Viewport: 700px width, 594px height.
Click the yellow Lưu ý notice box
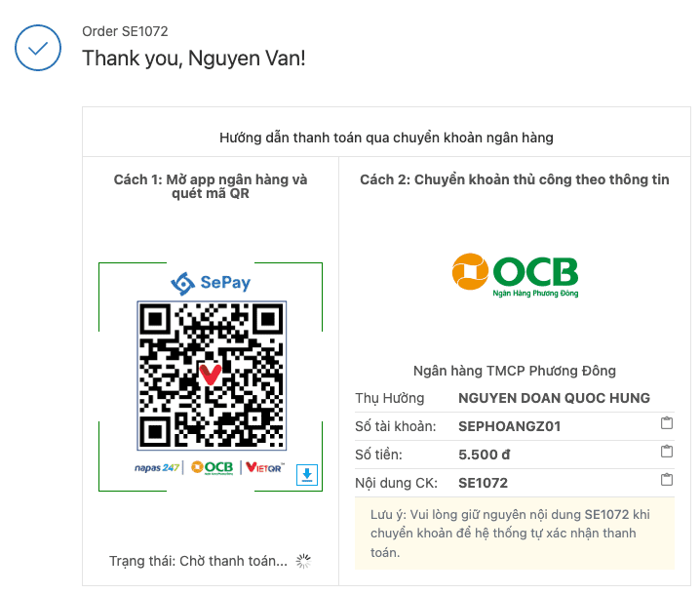[x=515, y=534]
